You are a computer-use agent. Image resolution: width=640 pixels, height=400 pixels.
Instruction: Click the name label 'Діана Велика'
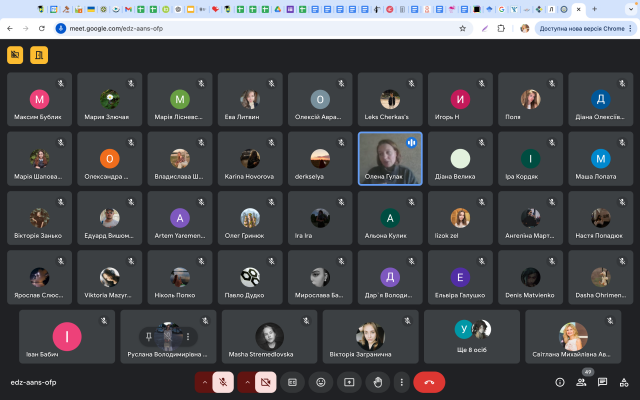[455, 177]
